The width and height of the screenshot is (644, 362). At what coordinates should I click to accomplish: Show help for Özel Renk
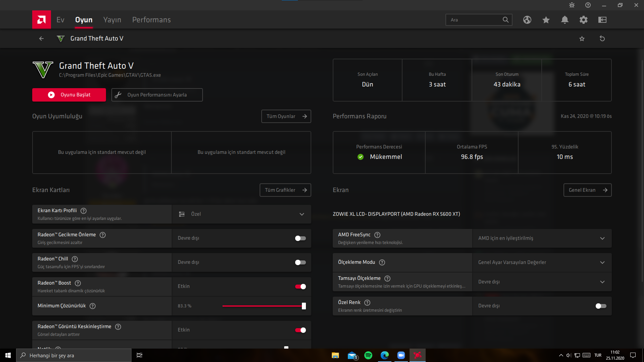pyautogui.click(x=367, y=303)
